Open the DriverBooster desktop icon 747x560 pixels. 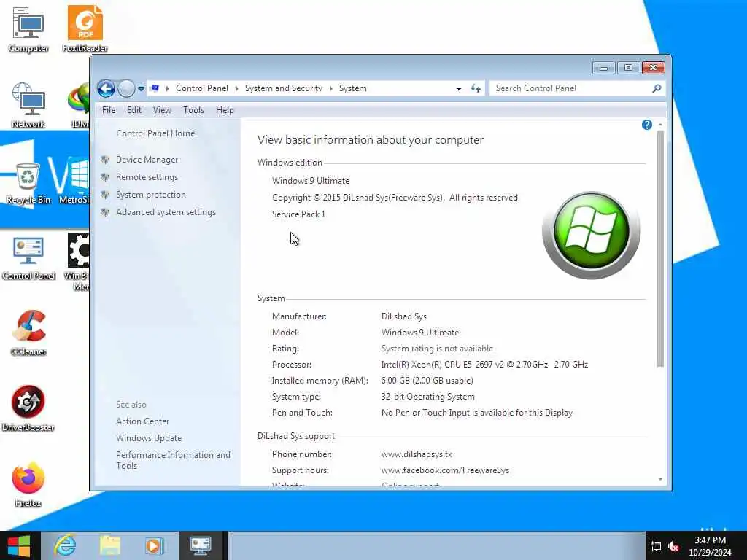click(28, 408)
